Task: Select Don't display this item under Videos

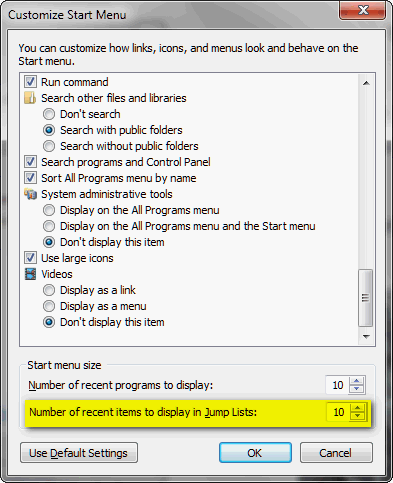Action: coord(49,322)
